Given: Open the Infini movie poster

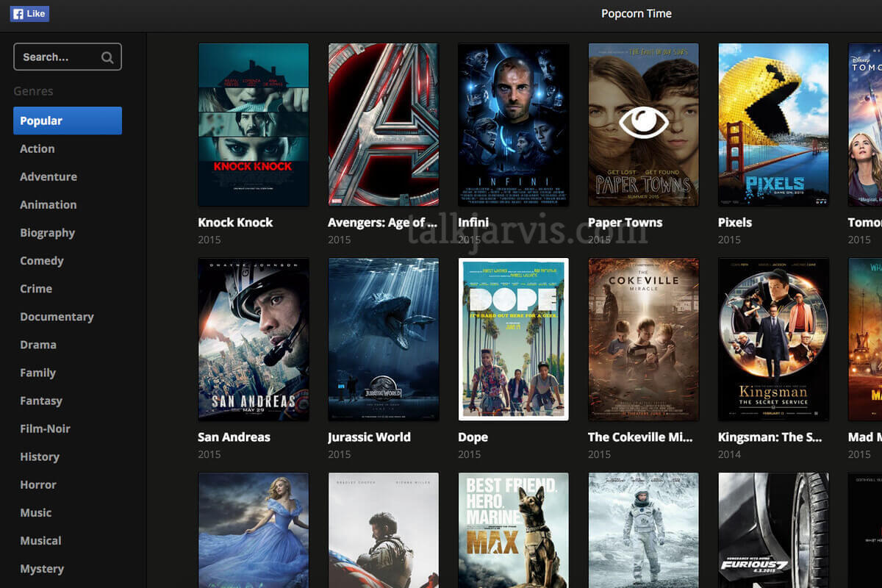Looking at the screenshot, I should (x=513, y=124).
